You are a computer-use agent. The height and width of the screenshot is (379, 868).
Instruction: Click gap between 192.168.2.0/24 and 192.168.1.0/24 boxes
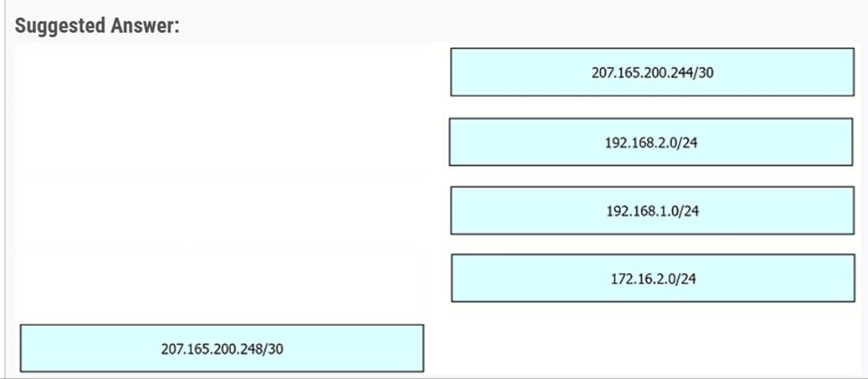pos(651,177)
